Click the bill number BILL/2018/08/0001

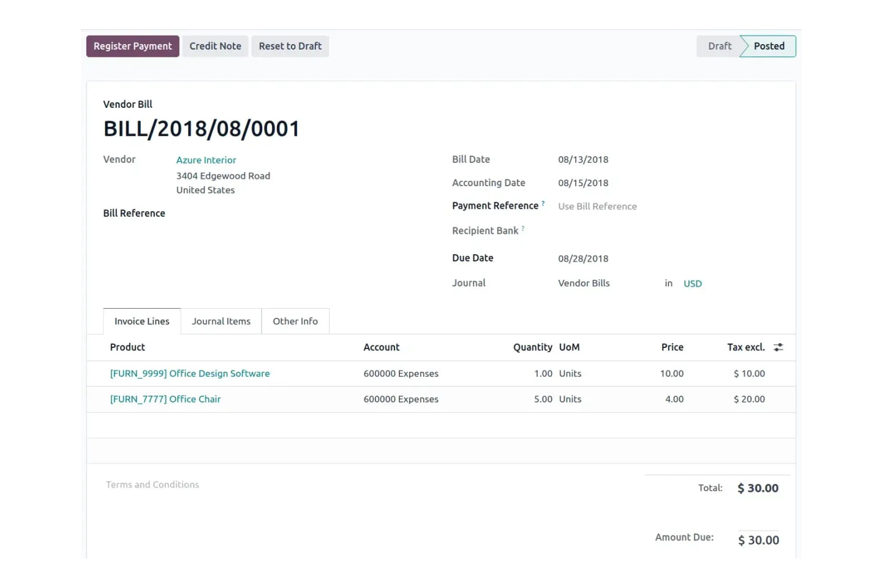[202, 129]
